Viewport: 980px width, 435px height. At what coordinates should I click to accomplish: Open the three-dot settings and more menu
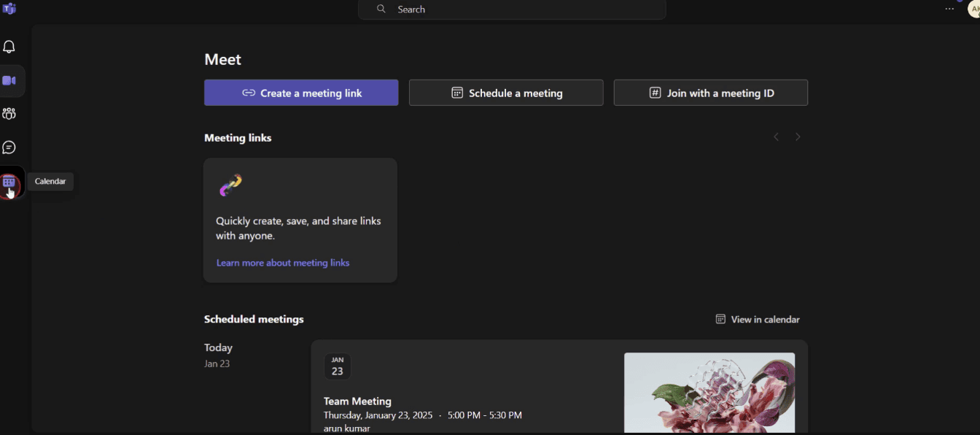tap(949, 9)
